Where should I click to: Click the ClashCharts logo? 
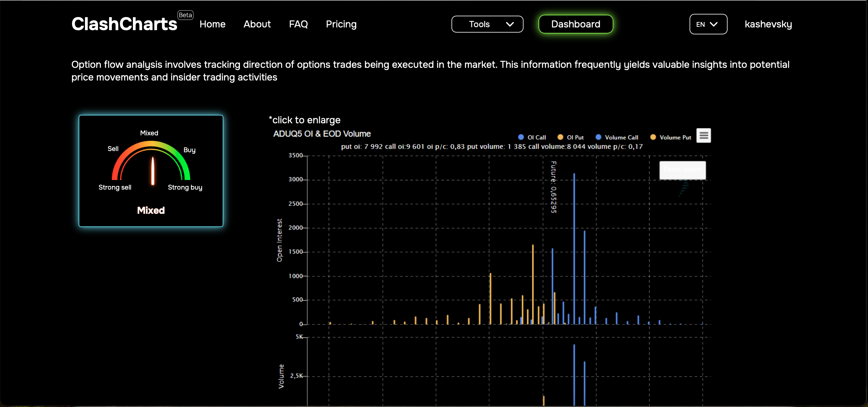(x=124, y=24)
